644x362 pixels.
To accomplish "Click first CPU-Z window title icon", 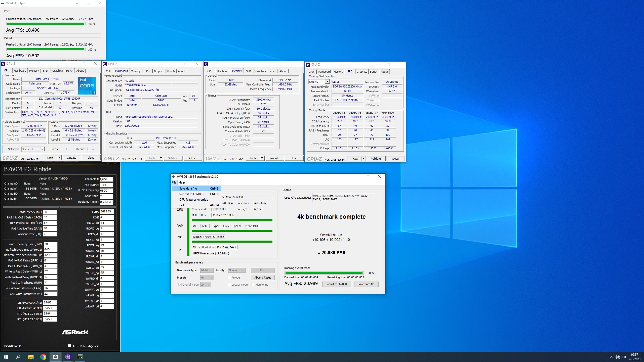I will pyautogui.click(x=4, y=64).
